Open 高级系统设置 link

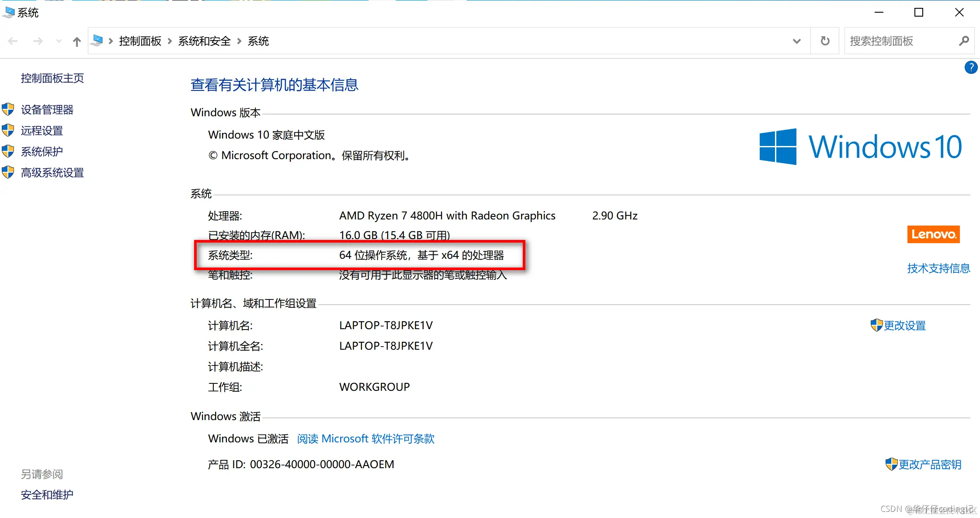52,173
